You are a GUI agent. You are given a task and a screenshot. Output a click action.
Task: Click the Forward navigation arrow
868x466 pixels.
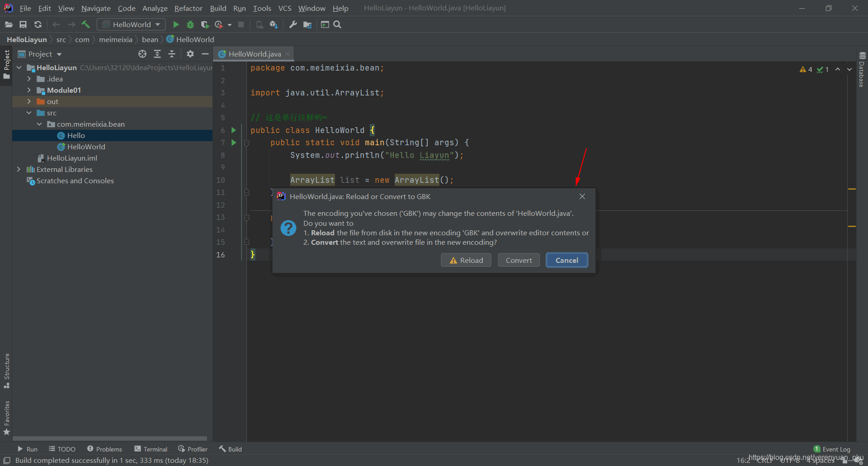[71, 24]
